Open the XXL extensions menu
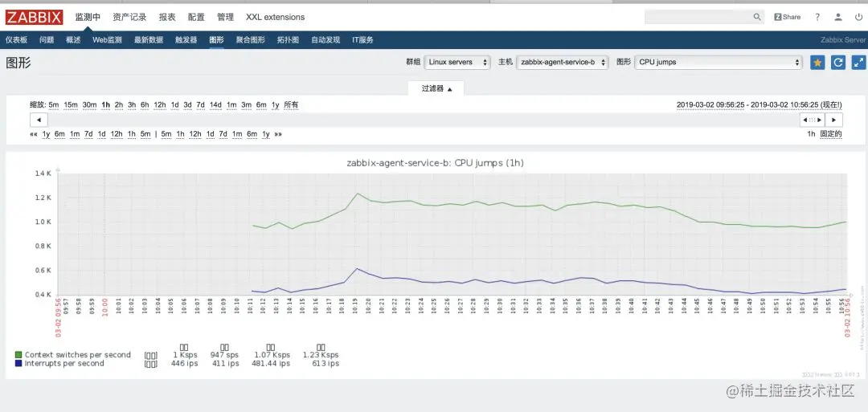This screenshot has width=868, height=412. click(x=275, y=17)
